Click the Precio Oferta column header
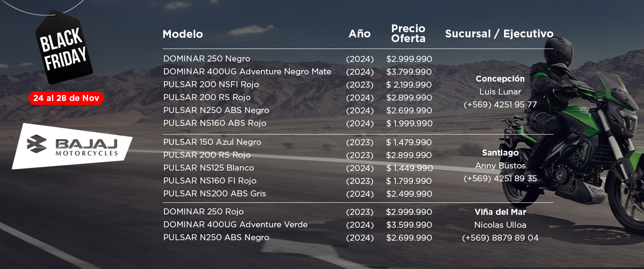 (408, 34)
